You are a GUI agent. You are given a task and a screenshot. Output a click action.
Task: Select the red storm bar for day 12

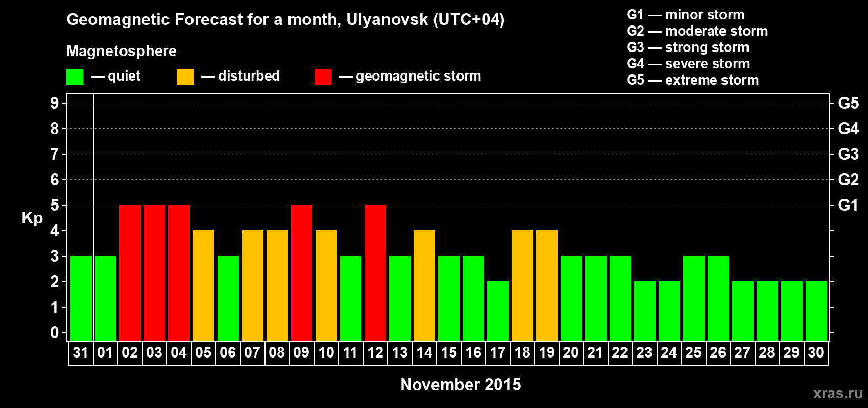pyautogui.click(x=375, y=272)
